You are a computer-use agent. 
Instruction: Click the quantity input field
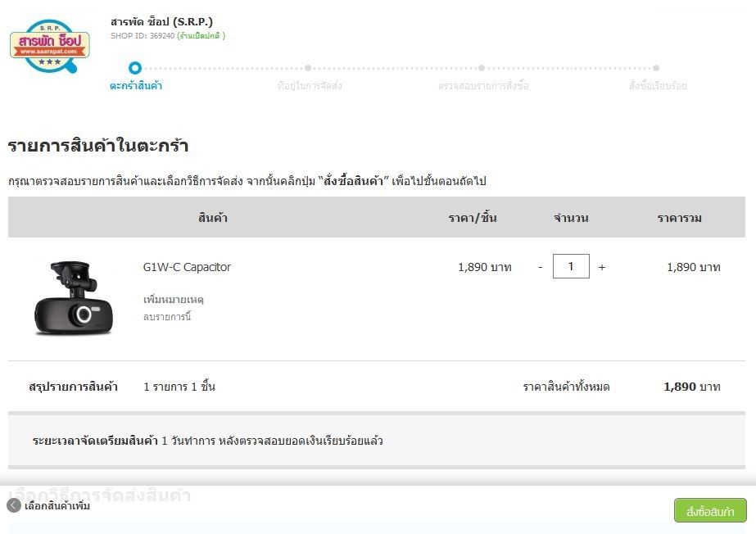coord(571,267)
